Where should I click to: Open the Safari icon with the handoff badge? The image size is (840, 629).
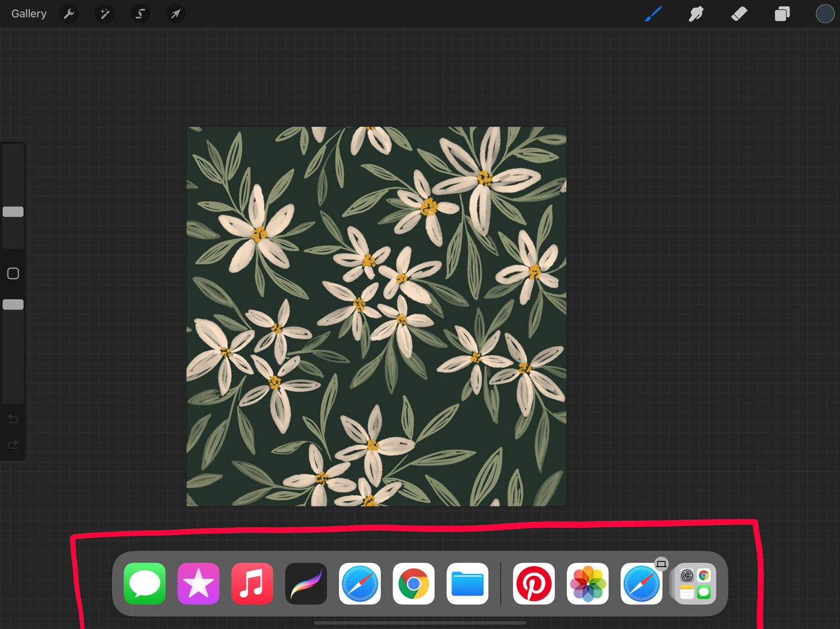[641, 584]
